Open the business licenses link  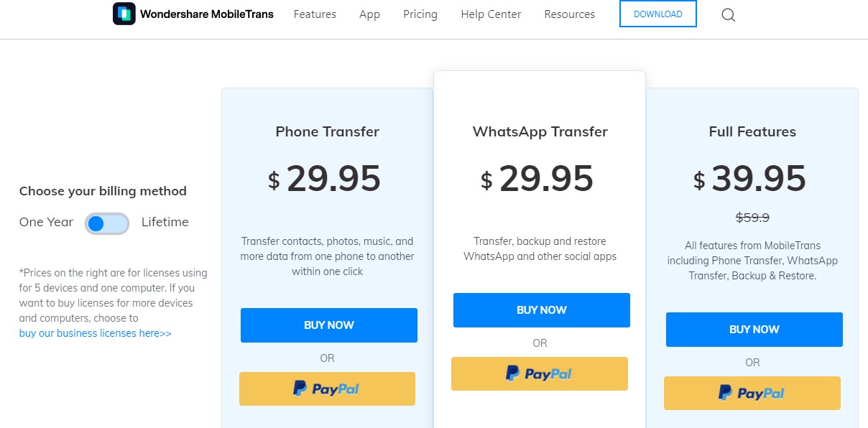(95, 332)
